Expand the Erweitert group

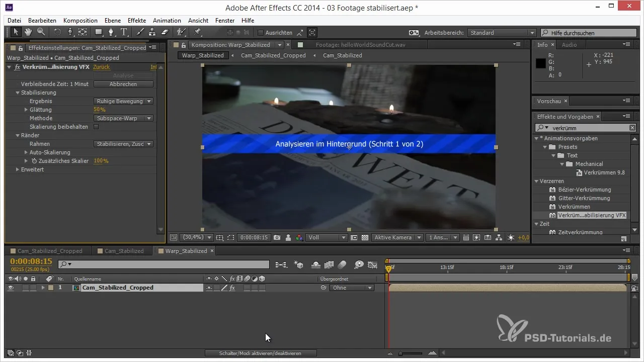pos(18,169)
